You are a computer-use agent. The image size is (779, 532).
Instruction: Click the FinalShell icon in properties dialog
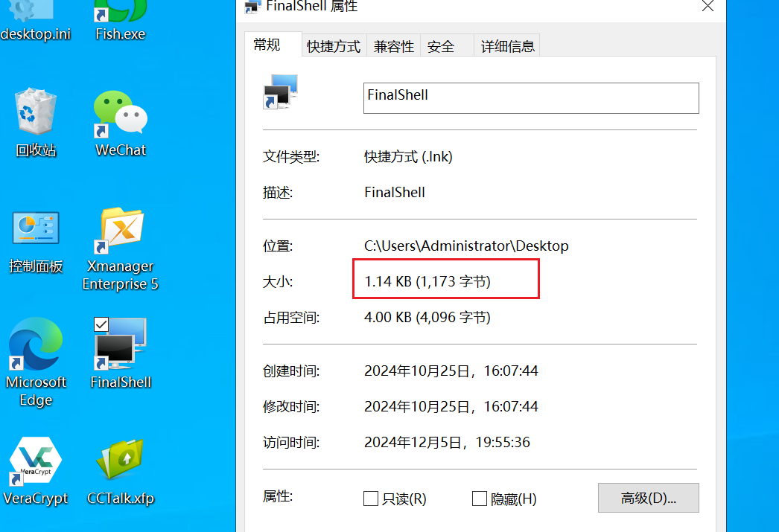[x=280, y=92]
